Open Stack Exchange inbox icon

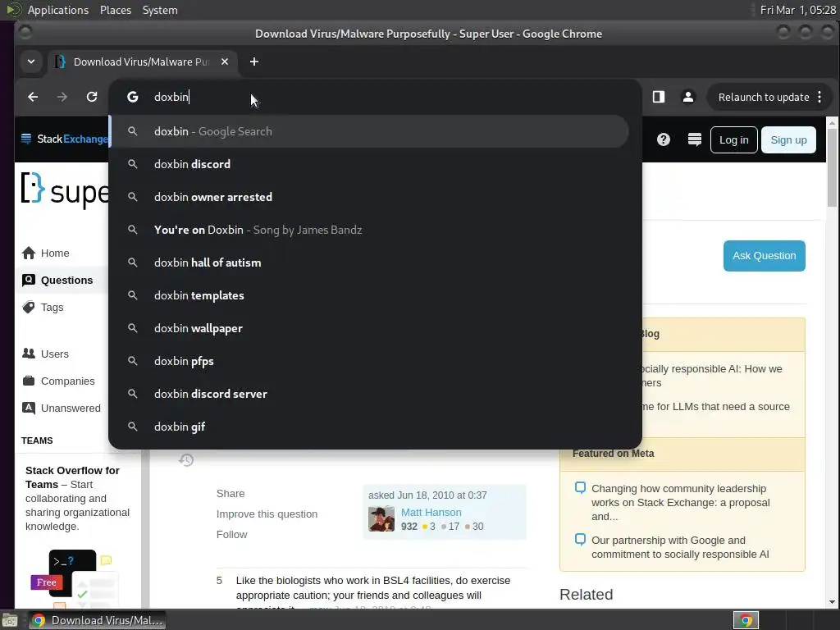[x=694, y=139]
